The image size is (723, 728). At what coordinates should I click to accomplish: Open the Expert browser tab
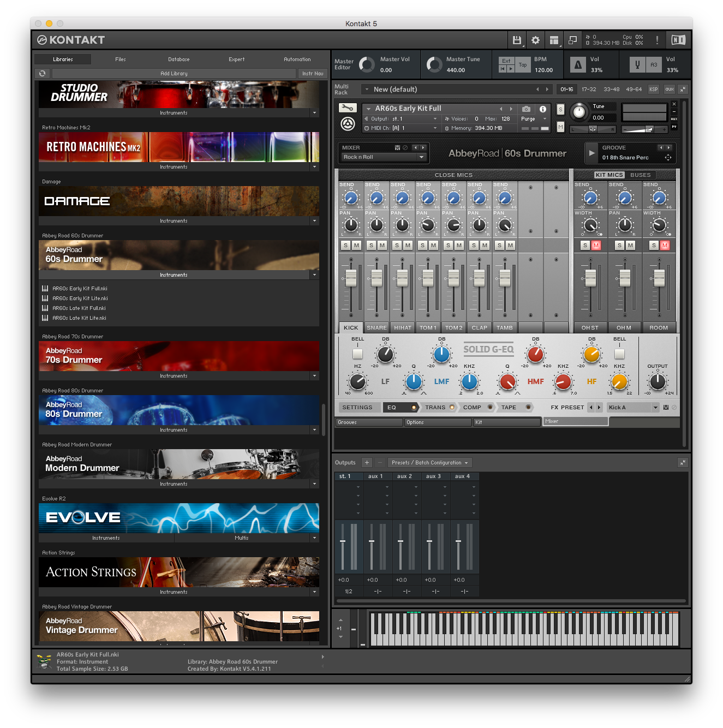[x=237, y=59]
